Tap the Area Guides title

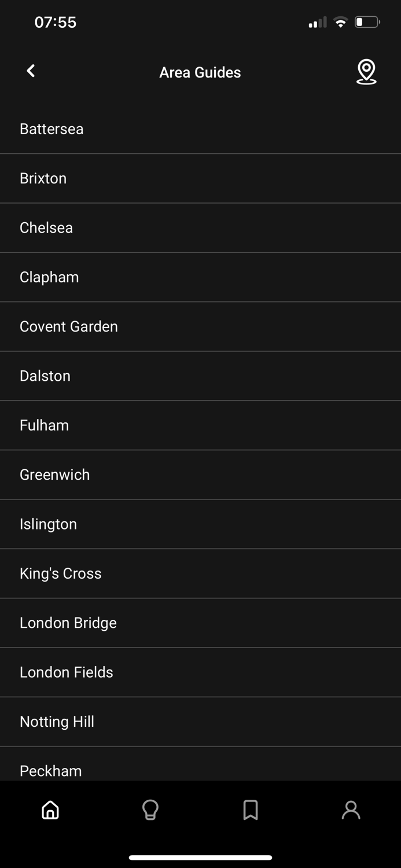(x=200, y=72)
